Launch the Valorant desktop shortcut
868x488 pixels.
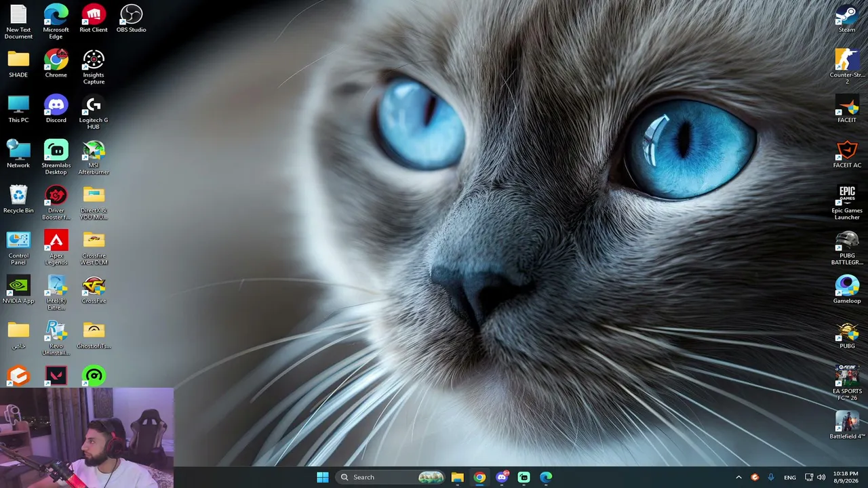tap(56, 375)
